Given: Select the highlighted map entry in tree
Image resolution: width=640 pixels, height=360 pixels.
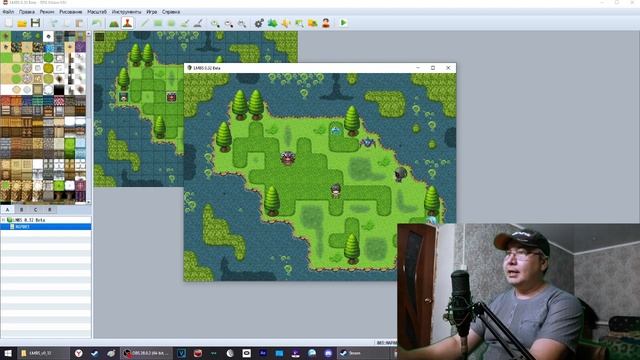Looking at the screenshot, I should coord(46,227).
